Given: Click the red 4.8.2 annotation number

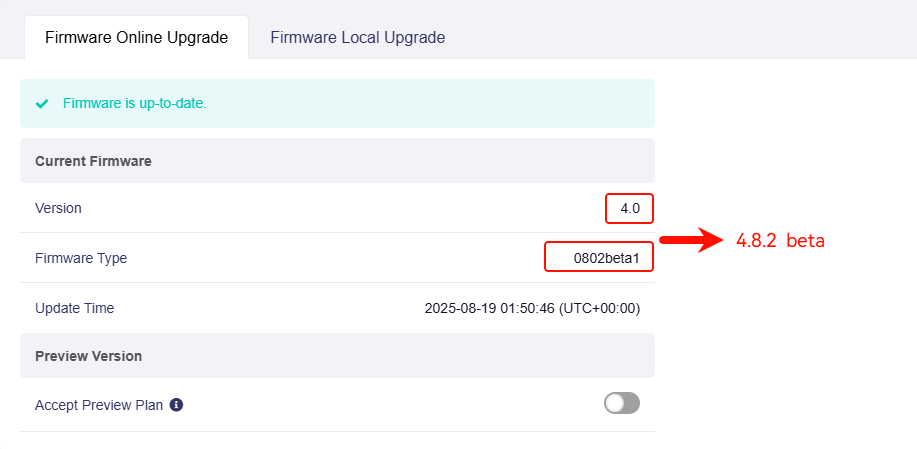Looking at the screenshot, I should coord(756,241).
